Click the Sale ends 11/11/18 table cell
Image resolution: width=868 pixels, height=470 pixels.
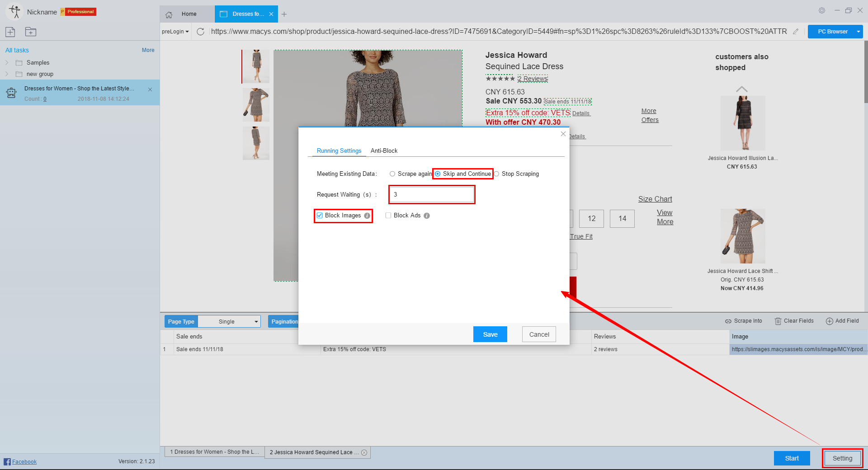click(x=247, y=349)
